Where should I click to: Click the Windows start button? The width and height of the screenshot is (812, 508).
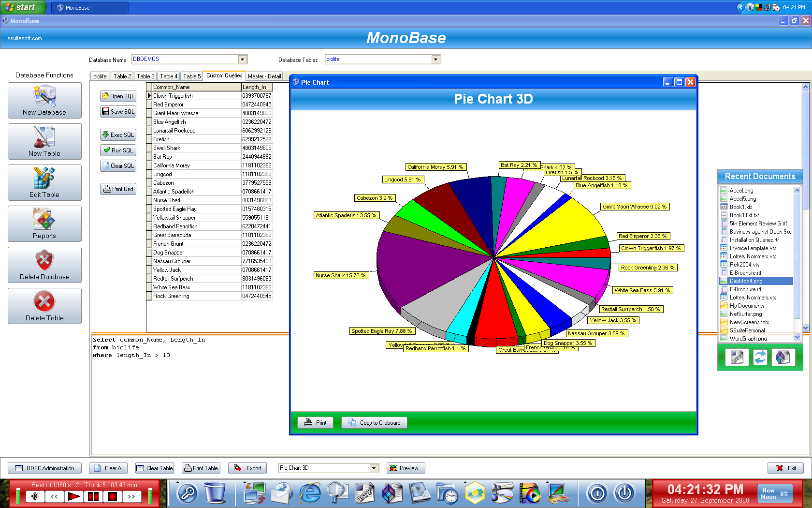(23, 7)
